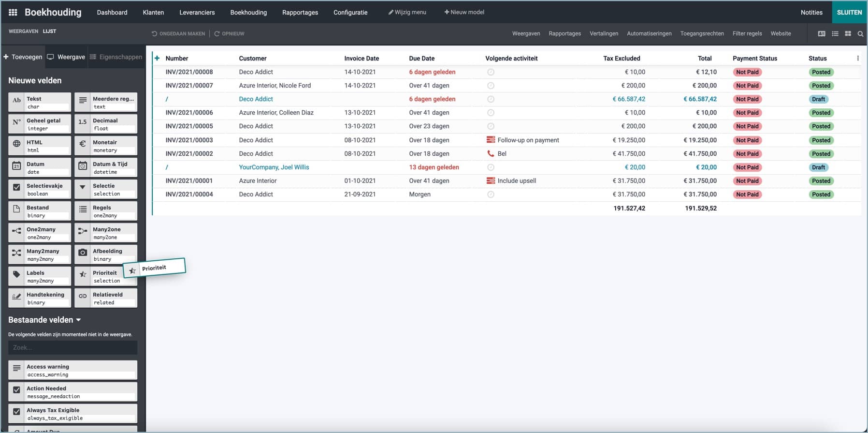Pick the Labels tag field
Screen dimensions: 868x433
pyautogui.click(x=40, y=276)
